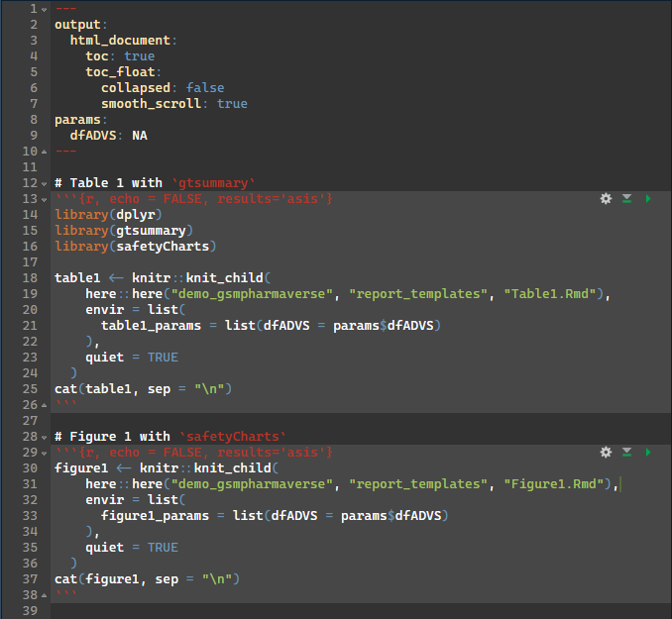Click the fold marker at line 10

(x=44, y=152)
